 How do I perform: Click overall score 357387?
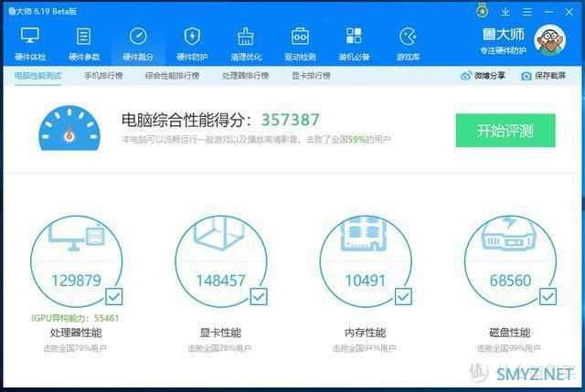click(291, 120)
